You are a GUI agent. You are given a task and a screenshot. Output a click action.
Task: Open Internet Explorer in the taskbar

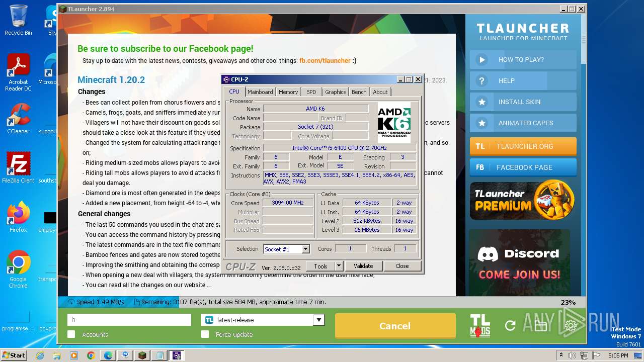pos(40,355)
